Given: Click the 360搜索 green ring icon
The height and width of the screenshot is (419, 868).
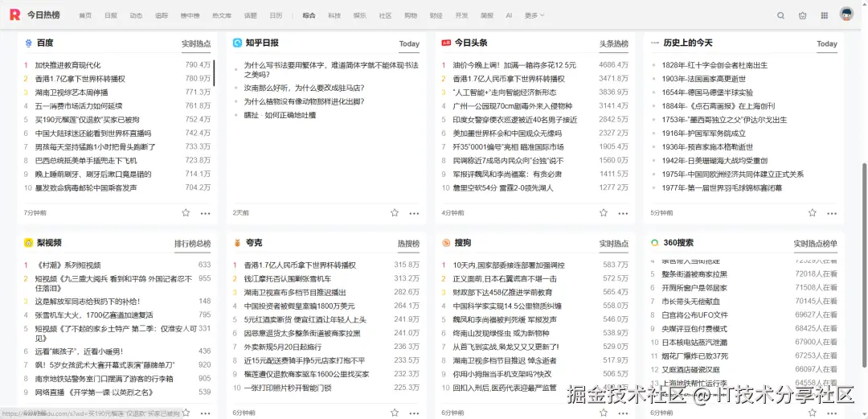Looking at the screenshot, I should click(x=655, y=243).
